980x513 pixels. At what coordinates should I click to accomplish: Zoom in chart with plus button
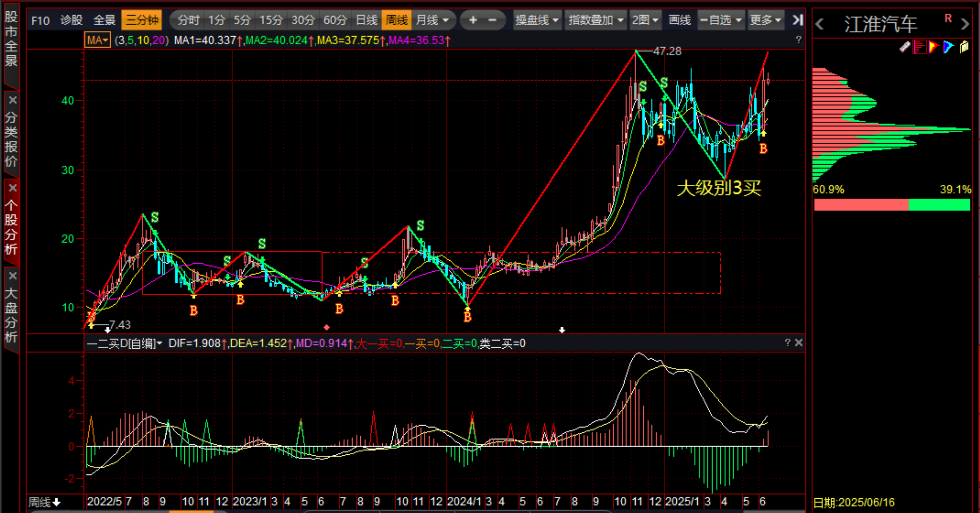(x=473, y=20)
